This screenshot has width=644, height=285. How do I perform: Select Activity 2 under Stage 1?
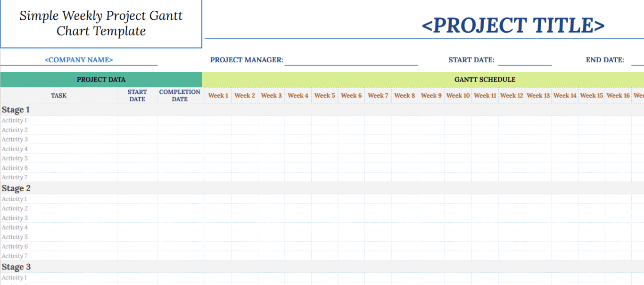tap(15, 130)
